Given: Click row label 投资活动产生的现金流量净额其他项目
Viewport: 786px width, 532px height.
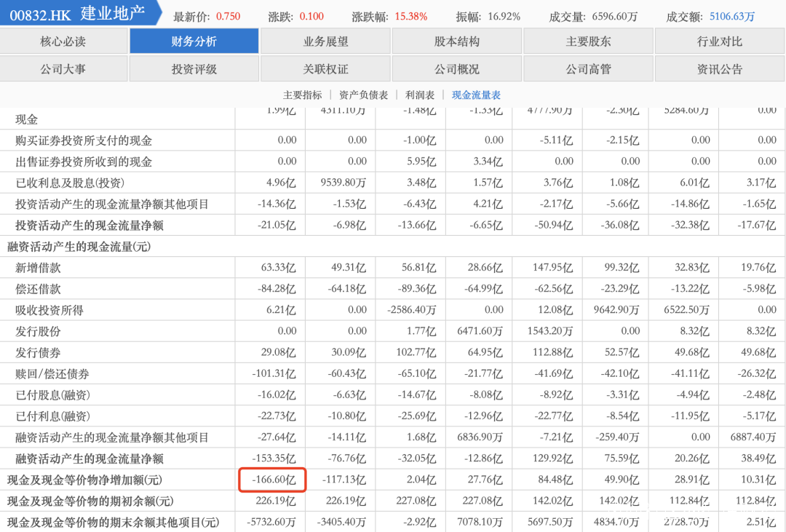Looking at the screenshot, I should click(x=112, y=204).
